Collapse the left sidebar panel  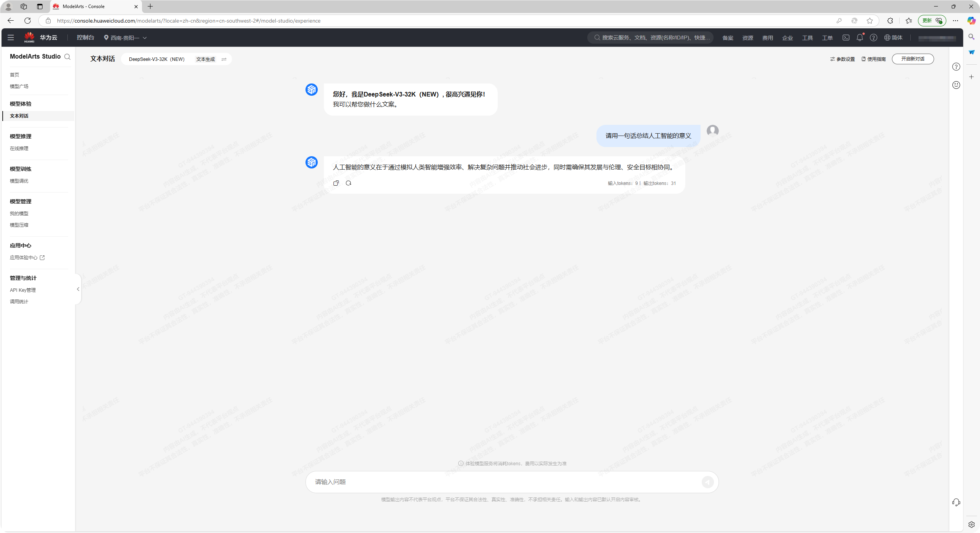click(78, 289)
